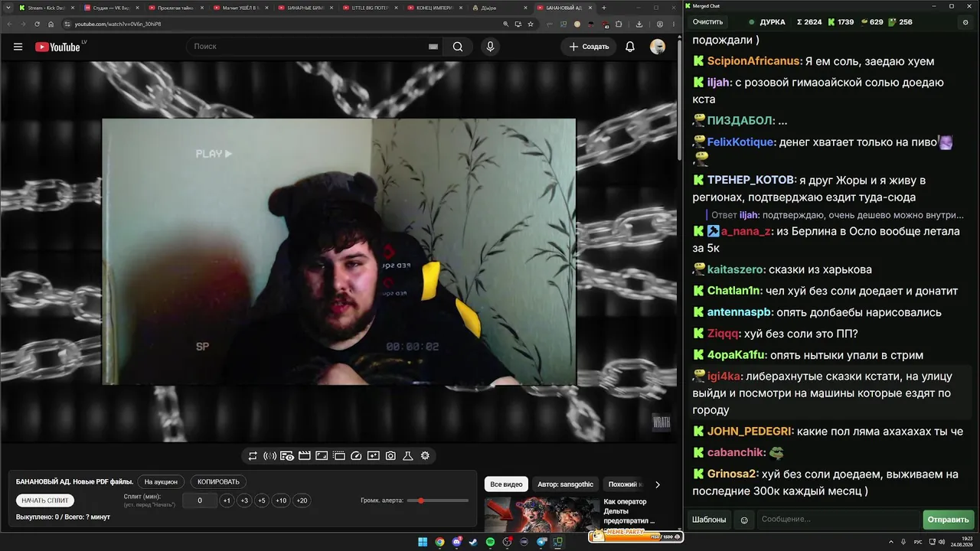980x551 pixels.
Task: Open the keyboard language РУС indicator
Action: [x=918, y=543]
